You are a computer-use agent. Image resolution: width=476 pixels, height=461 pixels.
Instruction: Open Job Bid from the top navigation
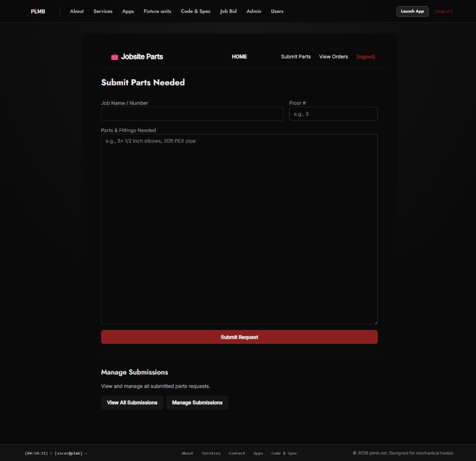tap(228, 11)
